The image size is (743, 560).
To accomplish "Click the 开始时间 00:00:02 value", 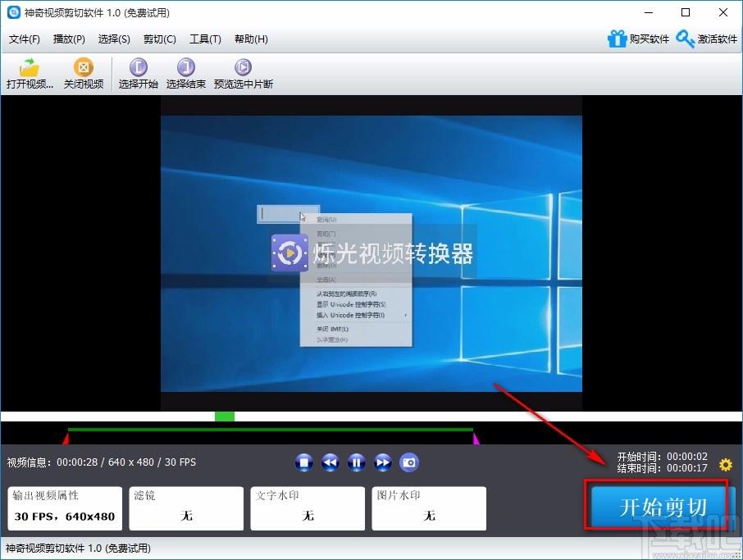I will tap(687, 456).
